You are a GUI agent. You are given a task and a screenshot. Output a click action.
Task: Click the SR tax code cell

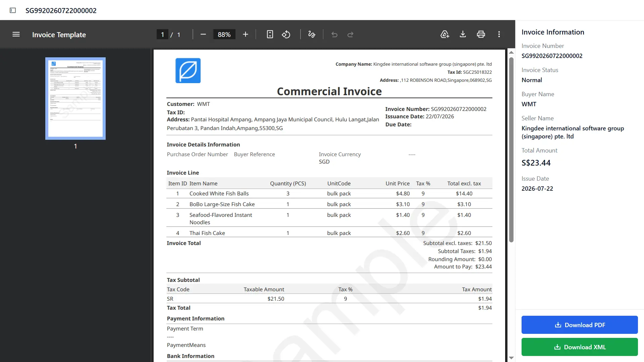[x=170, y=299]
